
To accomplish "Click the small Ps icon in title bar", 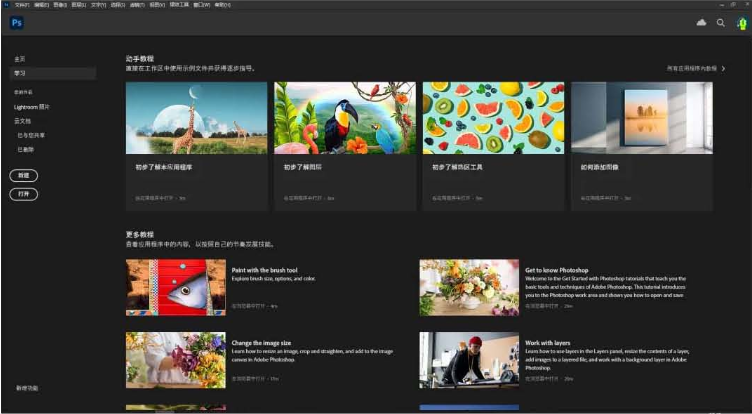I will [6, 5].
